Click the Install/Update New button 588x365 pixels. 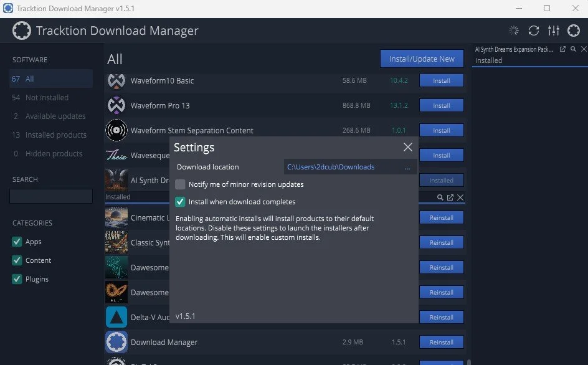click(x=422, y=59)
